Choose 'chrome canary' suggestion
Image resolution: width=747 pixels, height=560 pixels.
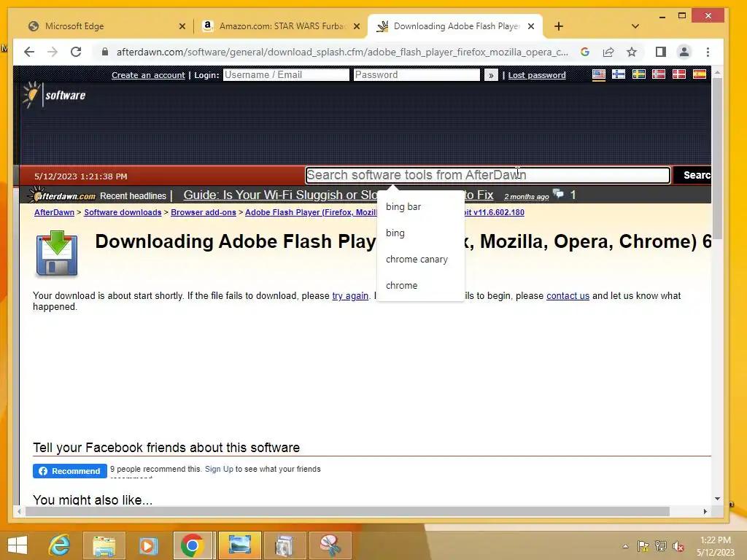pyautogui.click(x=420, y=259)
